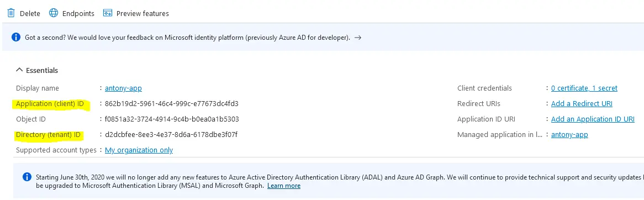Open the 0 certificate, 1 secret link
The image size is (644, 200).
pyautogui.click(x=584, y=88)
